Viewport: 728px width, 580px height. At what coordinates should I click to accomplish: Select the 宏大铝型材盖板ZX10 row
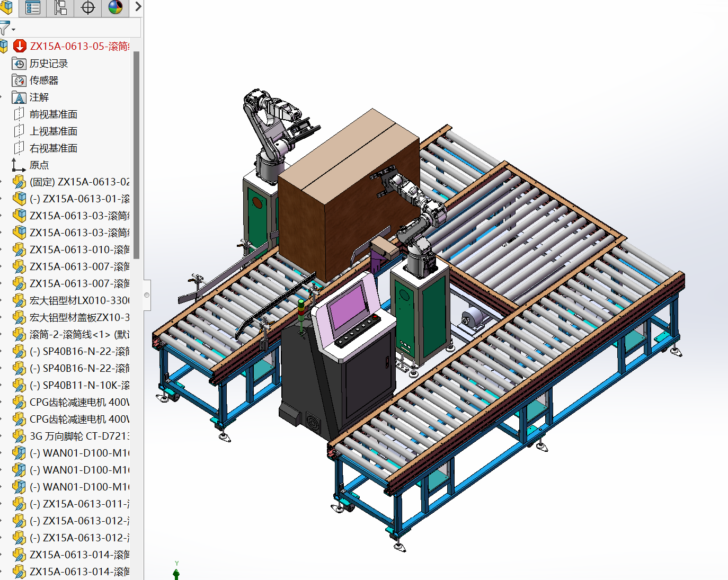tap(72, 317)
